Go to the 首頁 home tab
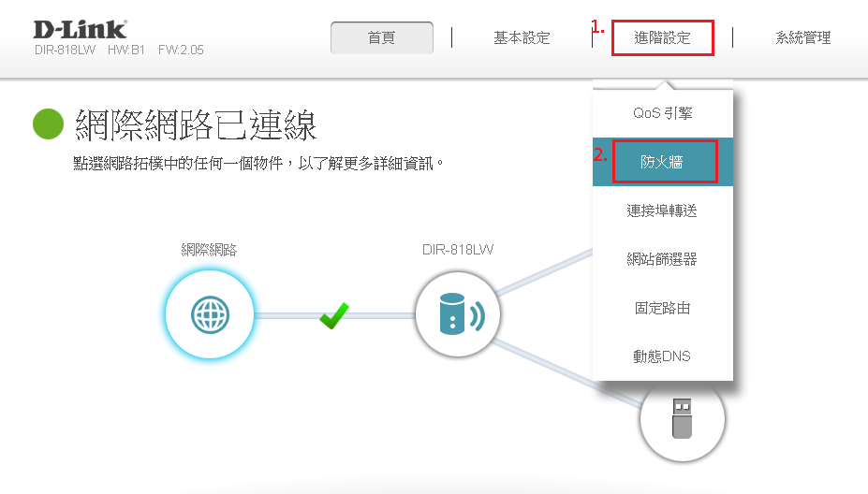The image size is (868, 494). pyautogui.click(x=381, y=37)
